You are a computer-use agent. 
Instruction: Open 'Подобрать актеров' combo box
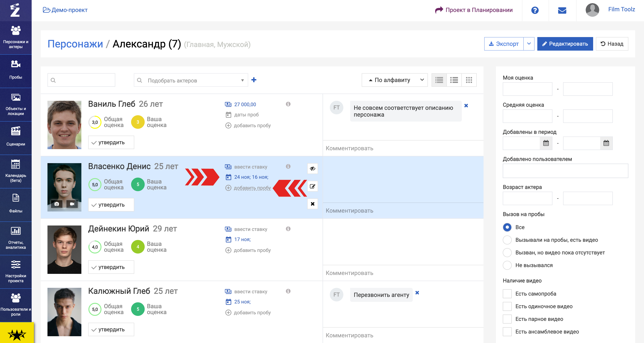tap(191, 80)
